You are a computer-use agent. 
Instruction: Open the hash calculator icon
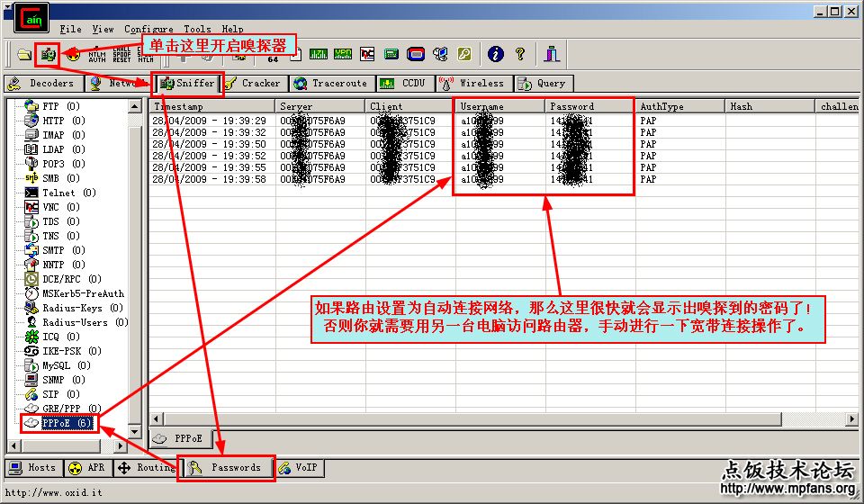pyautogui.click(x=391, y=54)
